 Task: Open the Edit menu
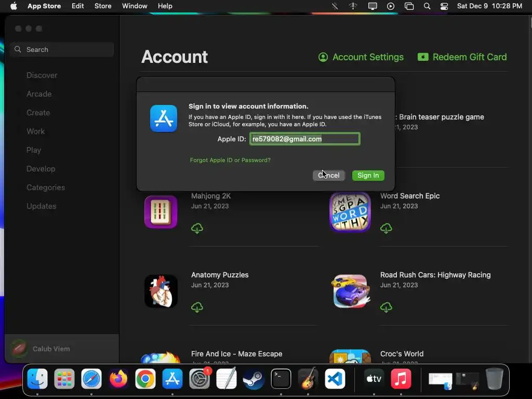click(x=78, y=6)
